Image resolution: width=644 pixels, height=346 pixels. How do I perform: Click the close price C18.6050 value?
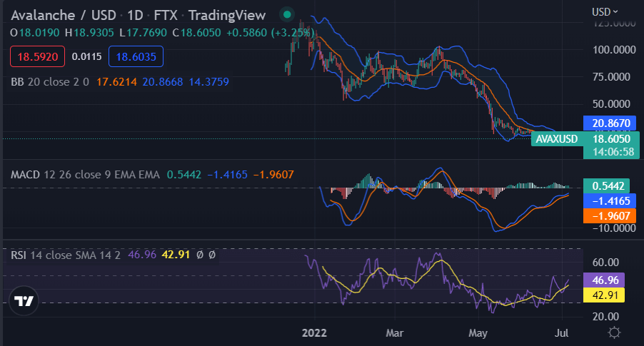point(197,32)
